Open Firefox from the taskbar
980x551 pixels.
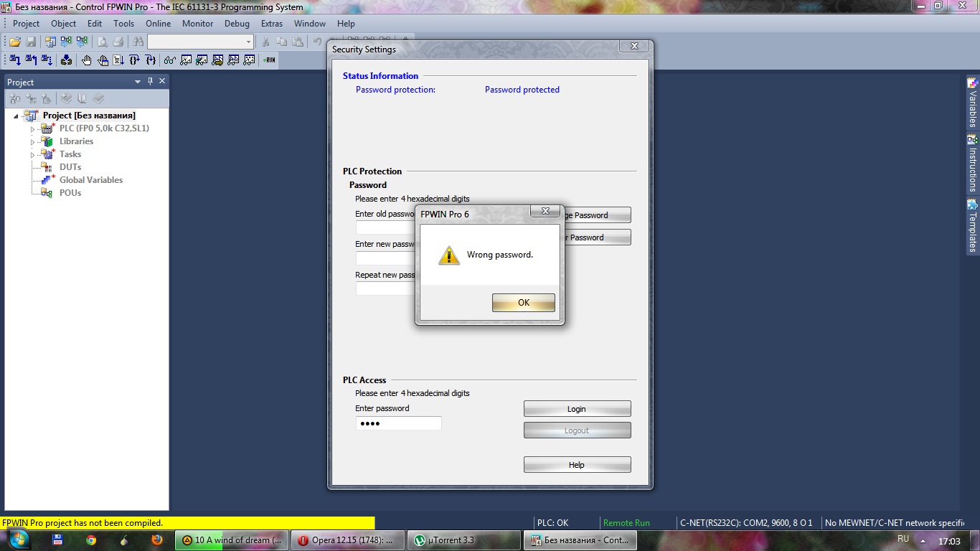[x=157, y=540]
